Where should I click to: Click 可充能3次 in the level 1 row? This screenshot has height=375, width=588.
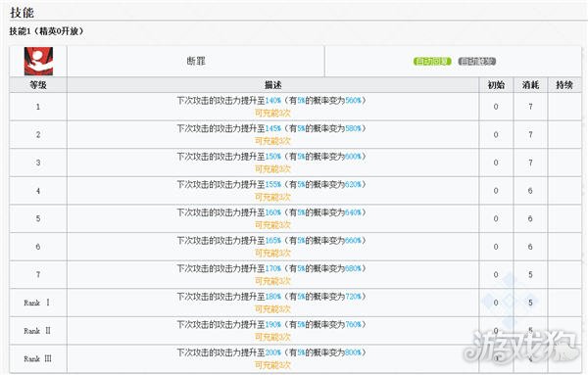coord(273,113)
